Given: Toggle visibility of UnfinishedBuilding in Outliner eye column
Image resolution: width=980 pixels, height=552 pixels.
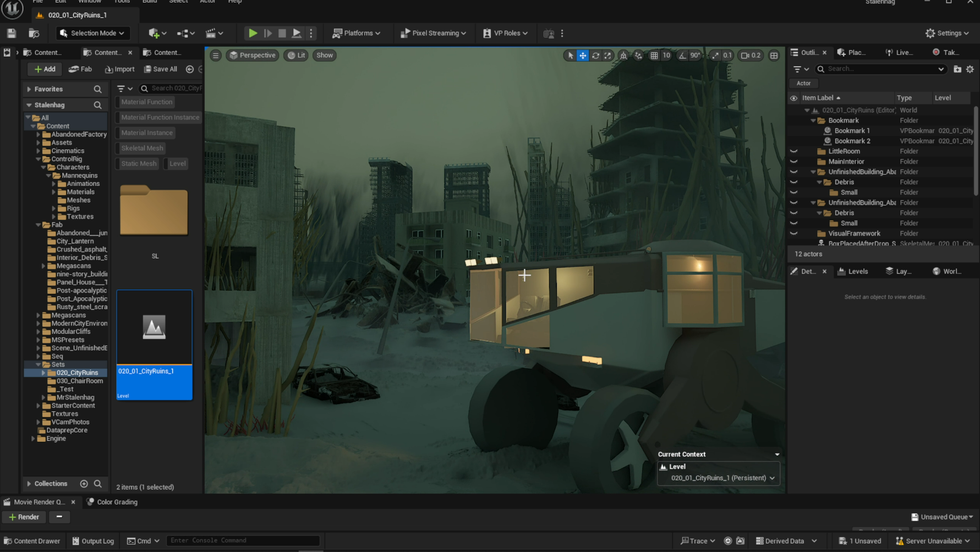Looking at the screenshot, I should click(793, 171).
